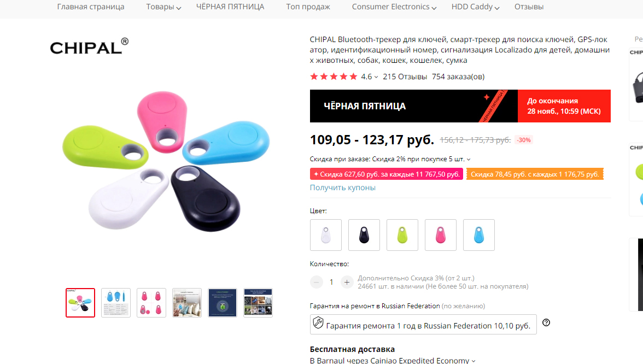
Task: Go to the Отзывы tab
Action: 529,7
